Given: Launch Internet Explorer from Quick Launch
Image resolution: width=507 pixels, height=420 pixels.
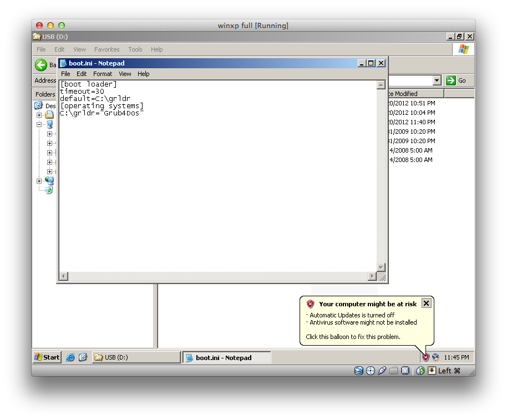Looking at the screenshot, I should 70,357.
